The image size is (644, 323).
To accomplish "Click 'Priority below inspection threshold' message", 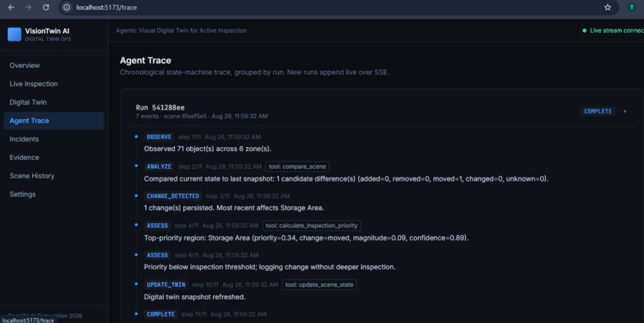I will [x=270, y=267].
